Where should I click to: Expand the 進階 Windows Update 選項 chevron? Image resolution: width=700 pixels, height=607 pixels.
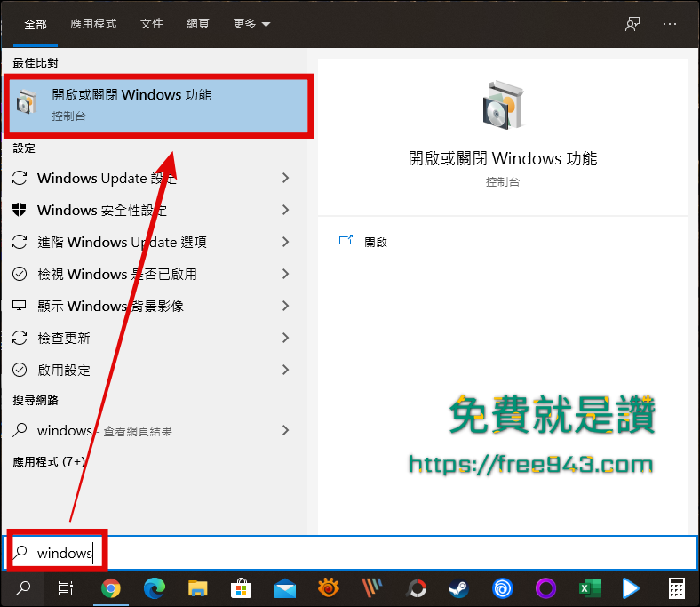tap(286, 242)
